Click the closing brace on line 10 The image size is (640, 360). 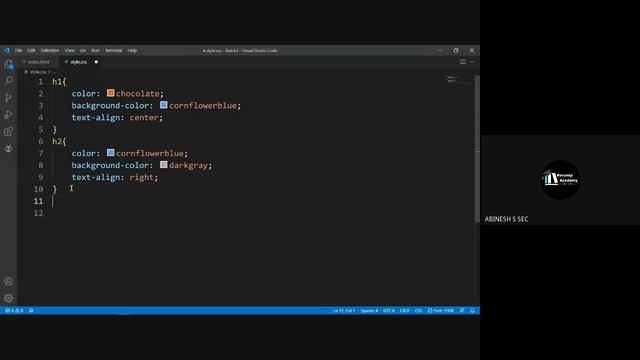pyautogui.click(x=55, y=189)
